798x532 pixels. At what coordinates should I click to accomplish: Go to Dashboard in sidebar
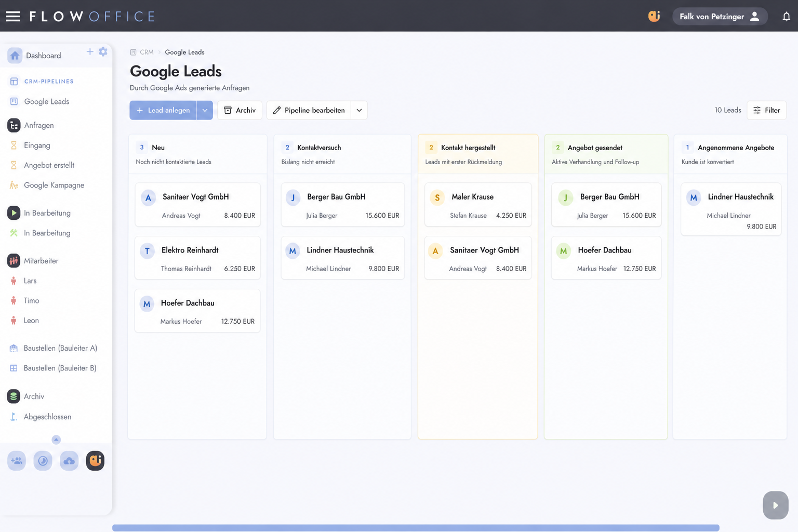43,56
